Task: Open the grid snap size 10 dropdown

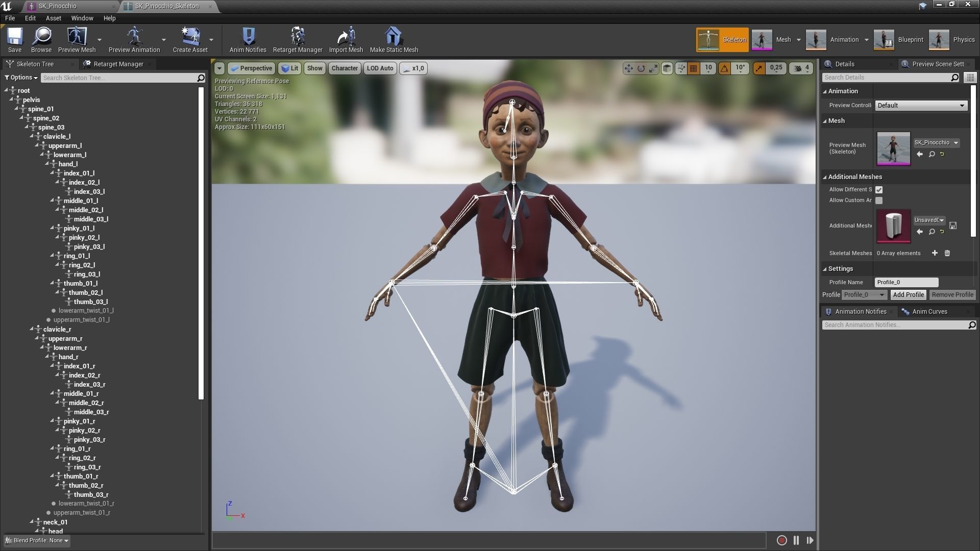Action: (x=708, y=68)
